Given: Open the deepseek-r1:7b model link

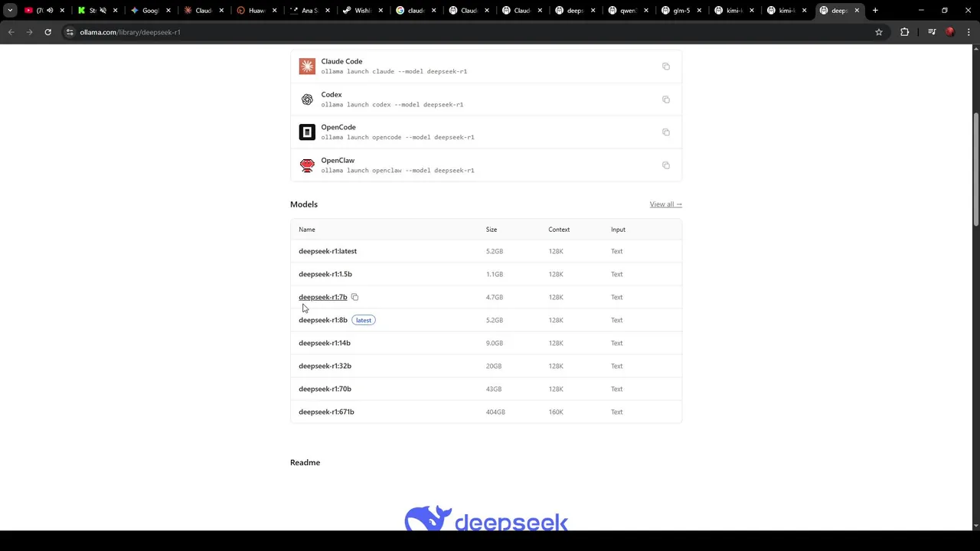Looking at the screenshot, I should tap(323, 297).
